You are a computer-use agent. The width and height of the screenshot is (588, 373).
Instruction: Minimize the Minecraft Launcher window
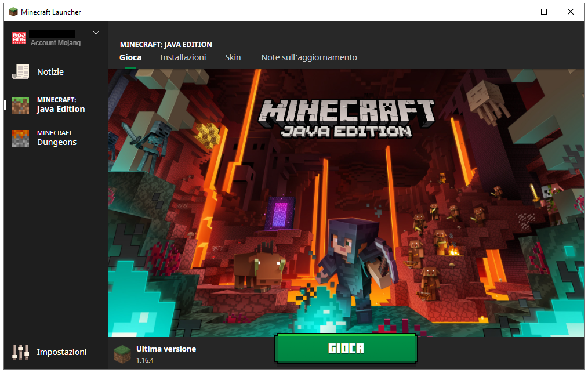click(518, 12)
